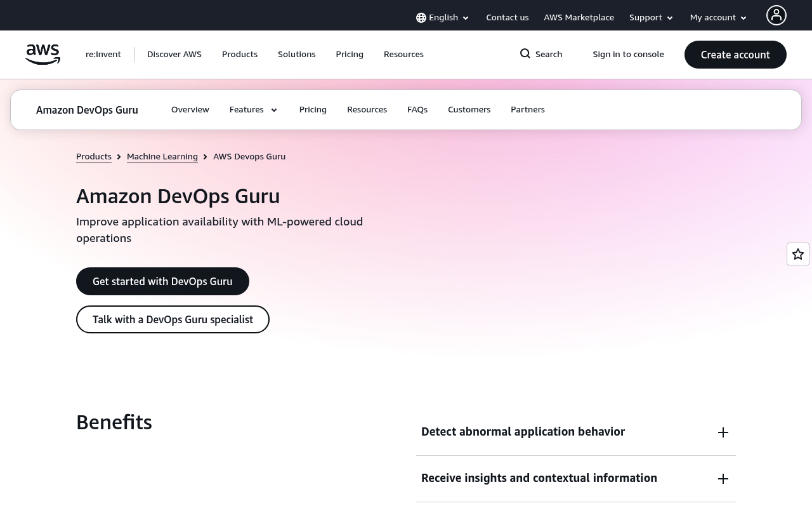Expand the Features submenu chevron

tap(274, 110)
